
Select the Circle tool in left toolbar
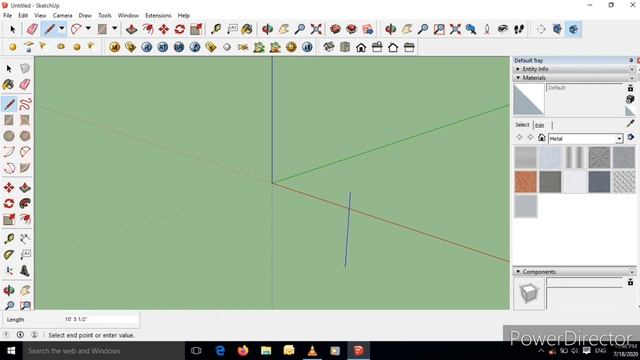click(x=9, y=136)
